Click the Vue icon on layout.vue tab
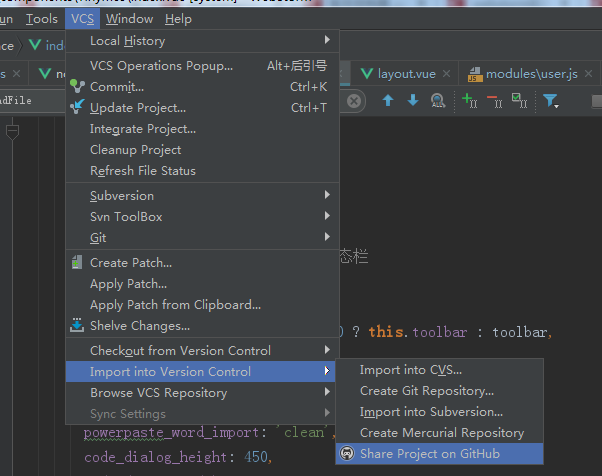The width and height of the screenshot is (602, 476). coord(367,73)
